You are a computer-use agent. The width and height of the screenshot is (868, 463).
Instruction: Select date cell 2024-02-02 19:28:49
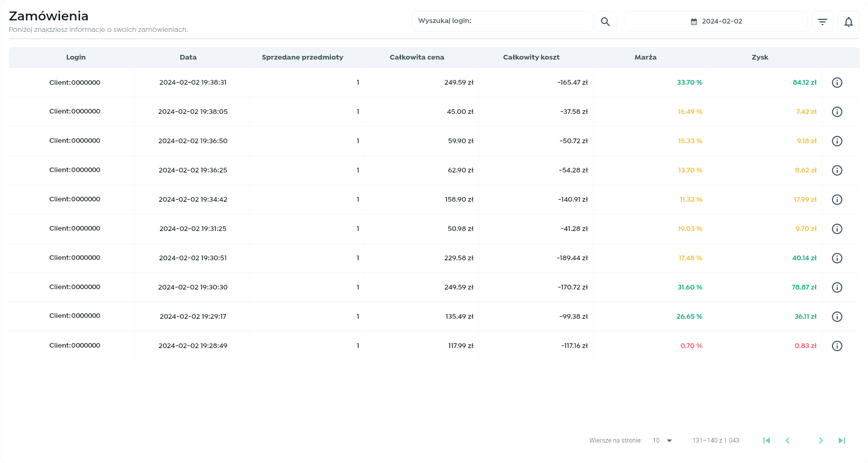[x=193, y=346]
